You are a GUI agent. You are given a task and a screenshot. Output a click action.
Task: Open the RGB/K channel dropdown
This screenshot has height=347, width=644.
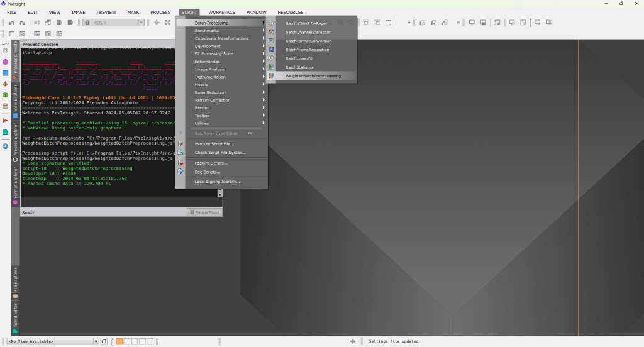(x=113, y=23)
